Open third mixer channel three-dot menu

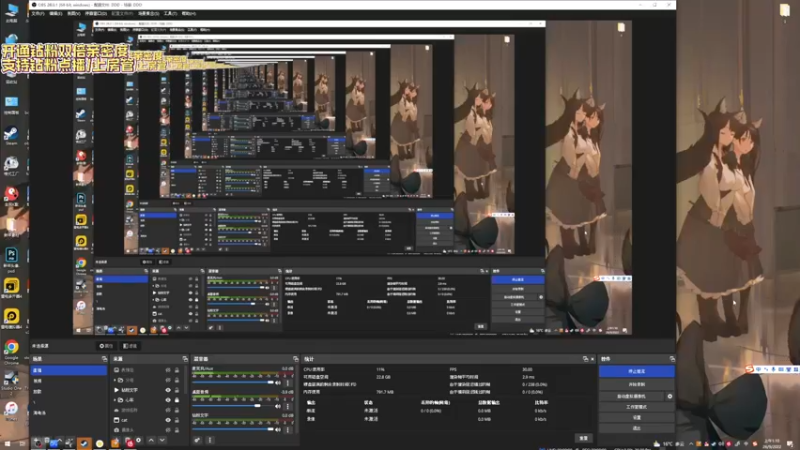pyautogui.click(x=288, y=430)
